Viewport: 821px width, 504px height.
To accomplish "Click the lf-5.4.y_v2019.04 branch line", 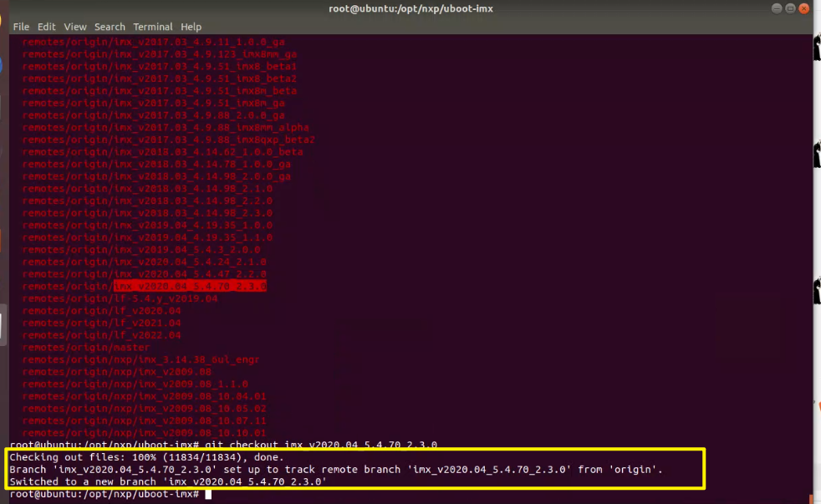I will click(x=120, y=298).
